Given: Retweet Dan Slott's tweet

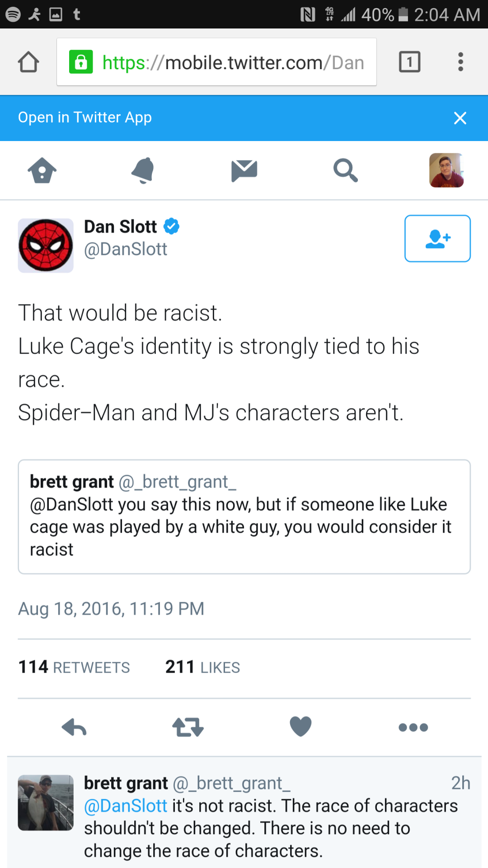Looking at the screenshot, I should point(188,727).
